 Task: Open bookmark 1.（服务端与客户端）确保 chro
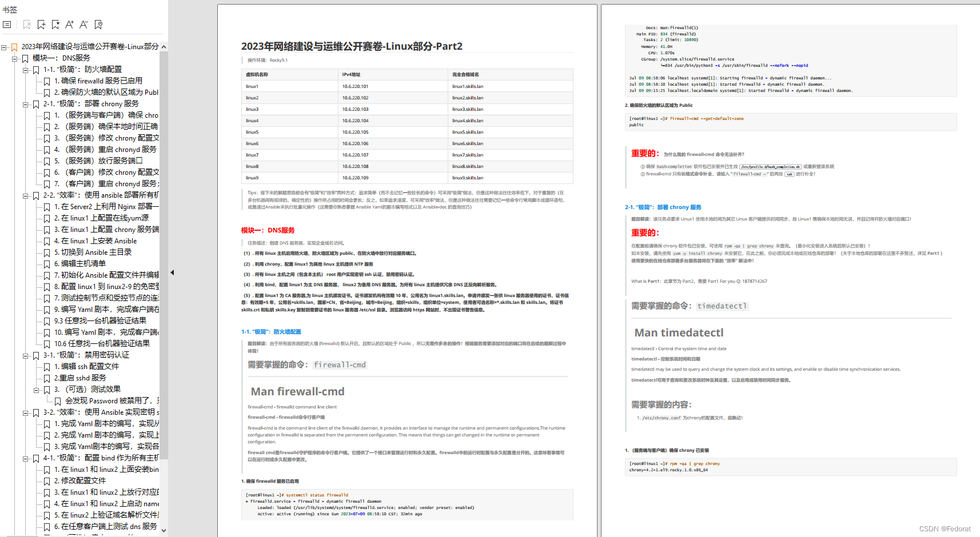click(x=106, y=115)
